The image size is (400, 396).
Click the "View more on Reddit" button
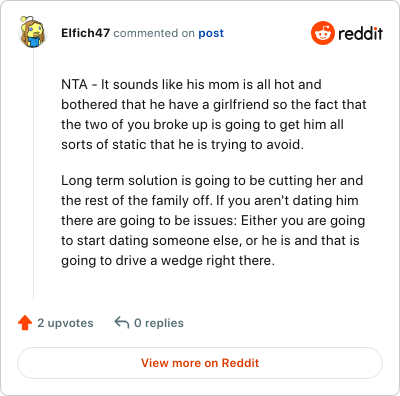pyautogui.click(x=200, y=363)
